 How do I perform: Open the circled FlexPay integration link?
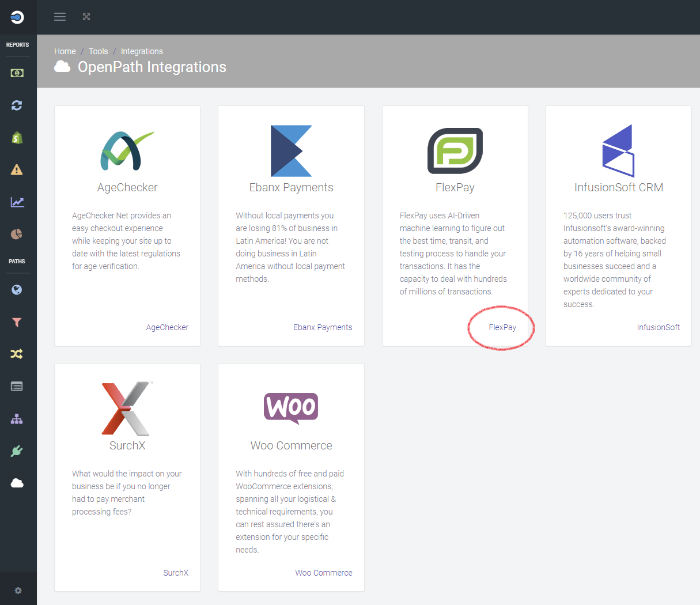tap(502, 327)
